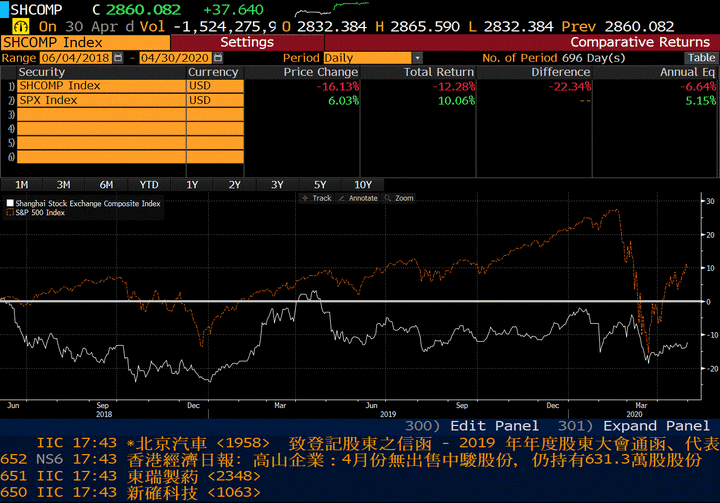Click SHCOMP difference -22.34%
The width and height of the screenshot is (720, 503).
click(x=572, y=86)
